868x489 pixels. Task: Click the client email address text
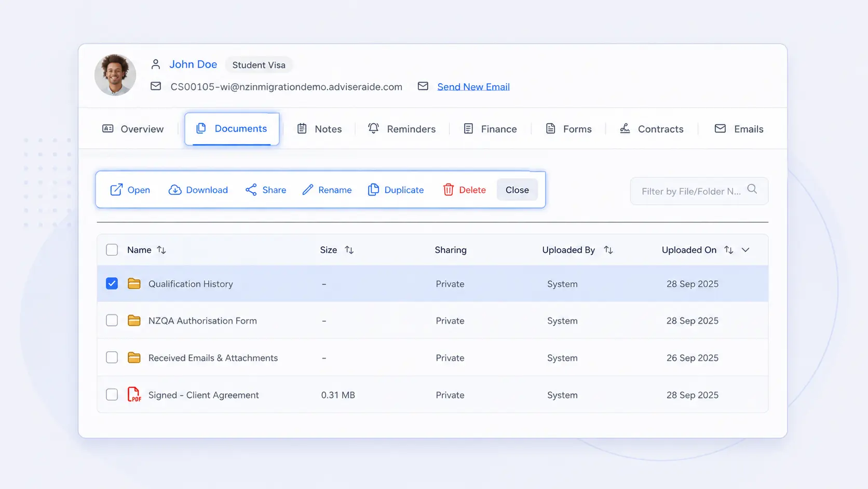286,87
